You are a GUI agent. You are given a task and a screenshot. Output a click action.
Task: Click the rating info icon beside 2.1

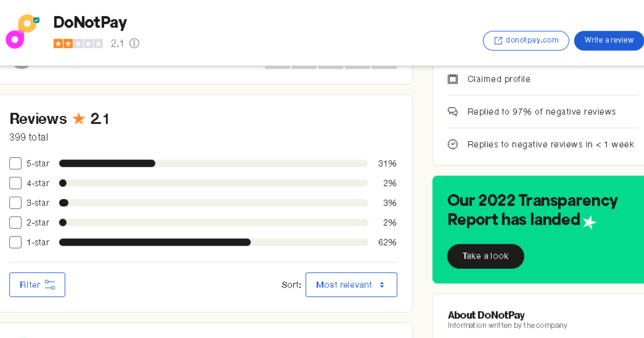click(134, 43)
